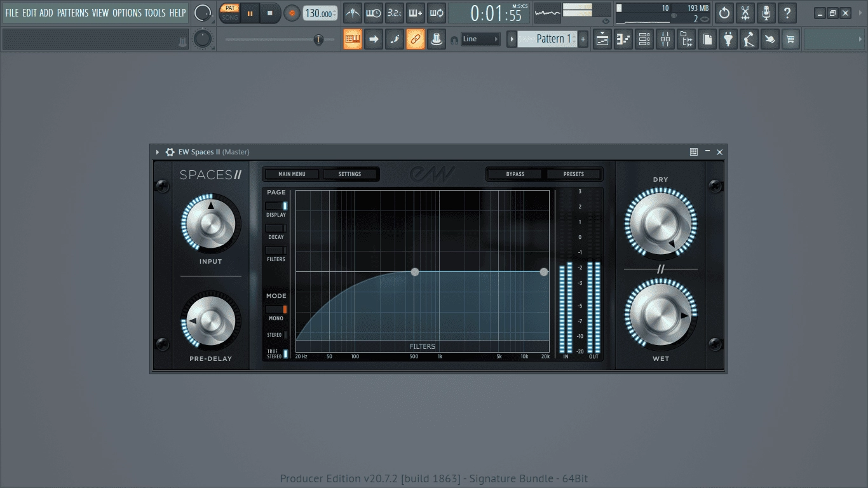Screen dimensions: 868x488
Task: Select the DISPLAY page switch
Action: (x=276, y=206)
